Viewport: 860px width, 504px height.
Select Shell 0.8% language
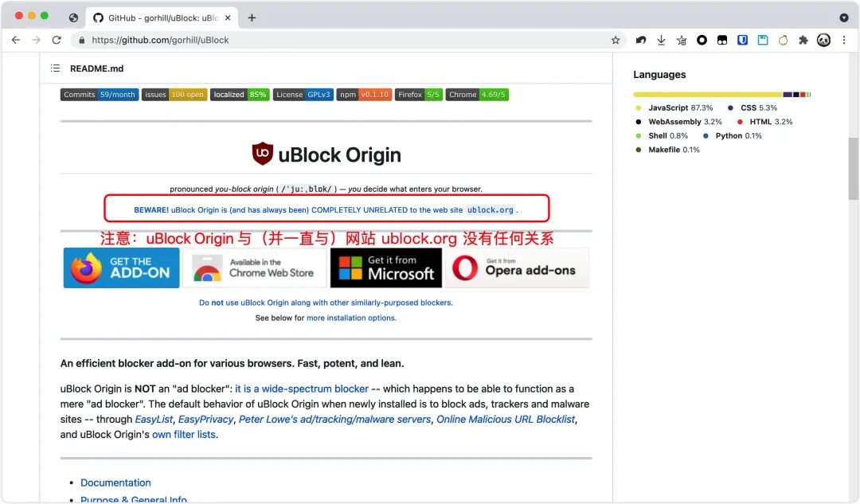point(662,136)
